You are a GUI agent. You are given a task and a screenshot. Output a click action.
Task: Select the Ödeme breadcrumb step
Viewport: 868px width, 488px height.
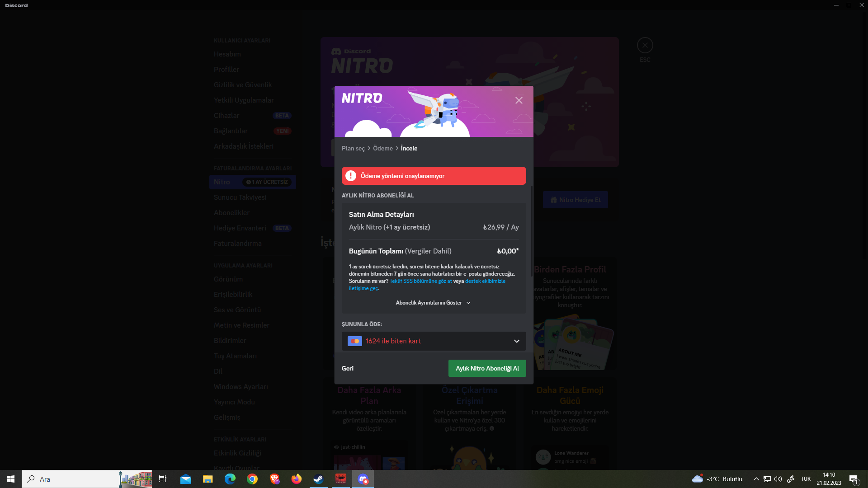pyautogui.click(x=382, y=148)
